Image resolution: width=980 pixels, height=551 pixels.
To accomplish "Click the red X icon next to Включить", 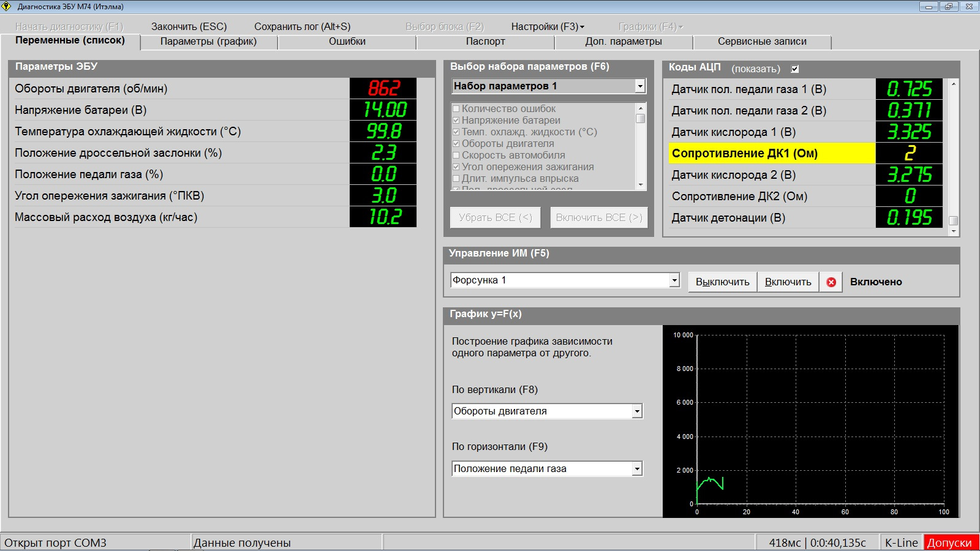I will click(831, 282).
